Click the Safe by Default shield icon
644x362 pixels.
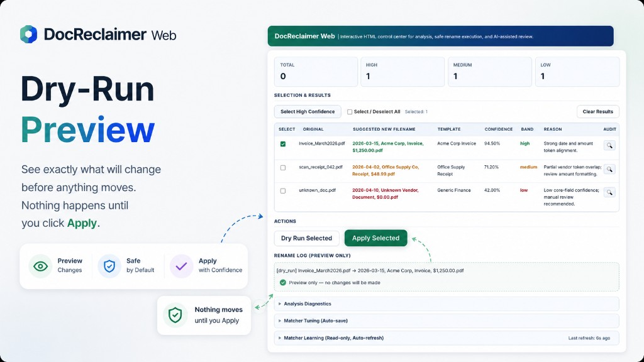[109, 266]
